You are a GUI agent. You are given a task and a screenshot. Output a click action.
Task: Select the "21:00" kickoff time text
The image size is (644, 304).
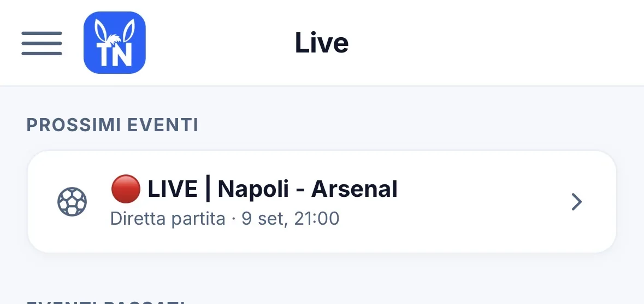pos(317,219)
